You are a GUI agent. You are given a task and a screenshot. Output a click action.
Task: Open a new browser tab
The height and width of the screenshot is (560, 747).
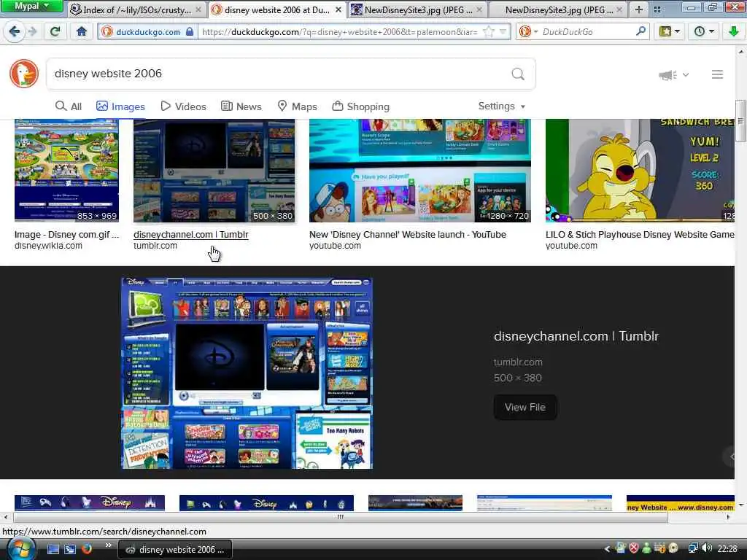coord(638,9)
